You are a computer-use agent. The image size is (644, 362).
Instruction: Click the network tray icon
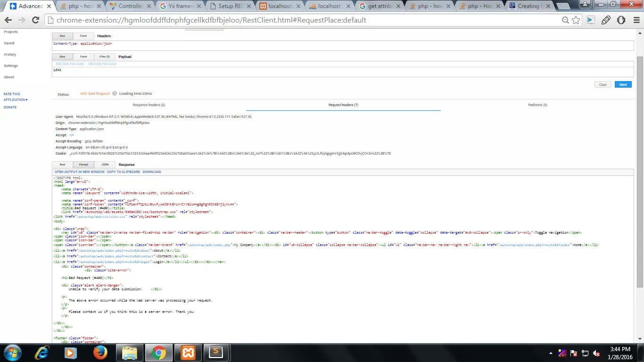click(x=585, y=353)
